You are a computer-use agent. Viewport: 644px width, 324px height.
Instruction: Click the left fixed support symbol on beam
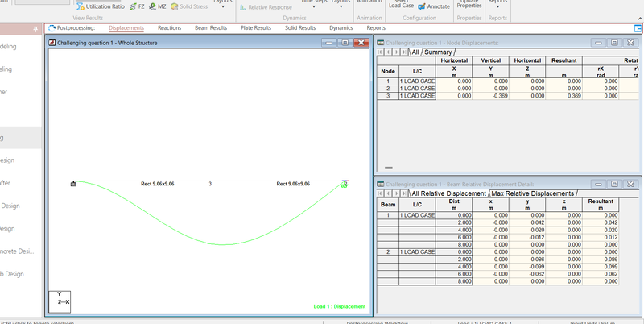point(73,184)
